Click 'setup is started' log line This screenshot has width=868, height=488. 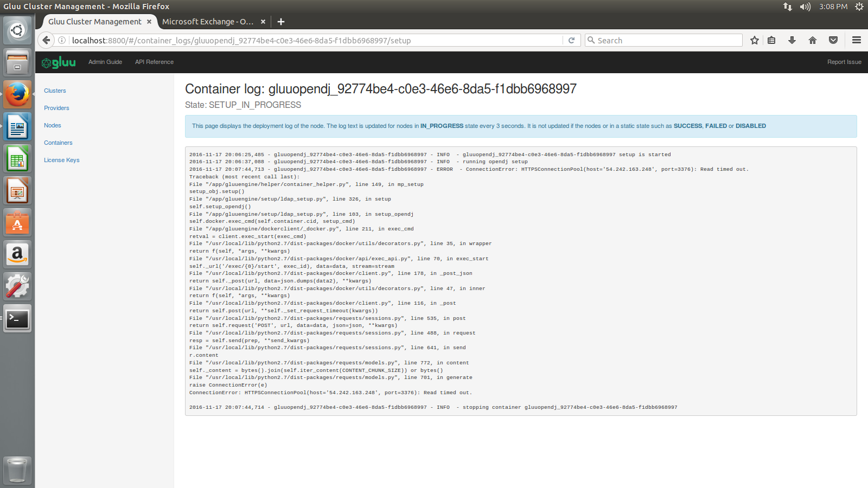430,155
